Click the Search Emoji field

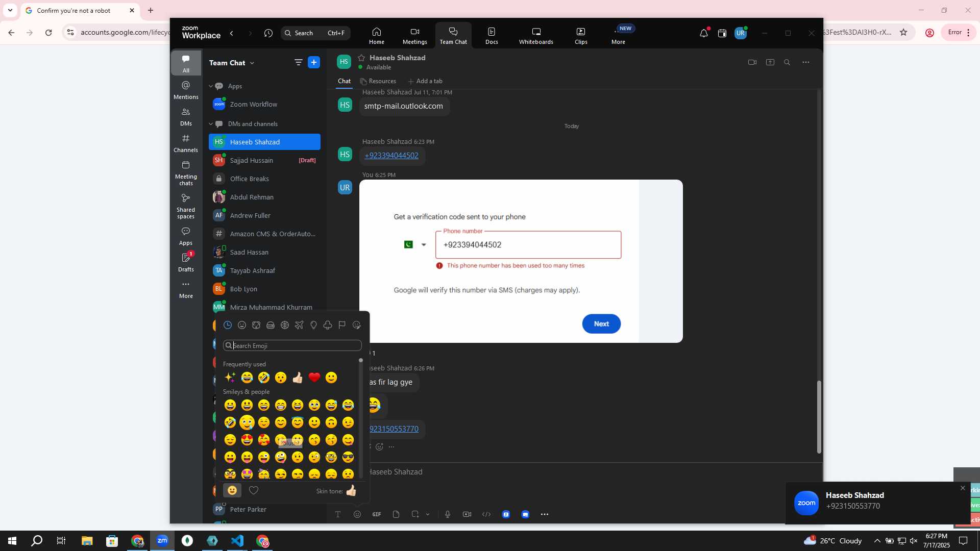[x=292, y=345]
